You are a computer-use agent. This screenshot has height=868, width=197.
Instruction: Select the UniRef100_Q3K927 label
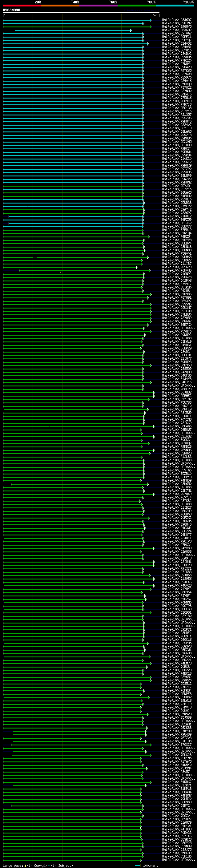point(177,260)
